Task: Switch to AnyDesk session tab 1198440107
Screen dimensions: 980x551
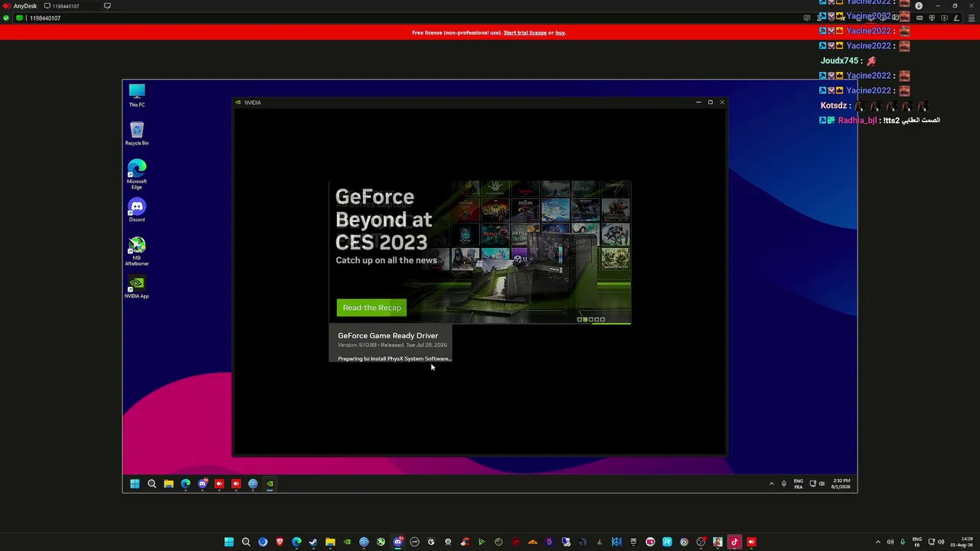Action: pyautogui.click(x=64, y=6)
